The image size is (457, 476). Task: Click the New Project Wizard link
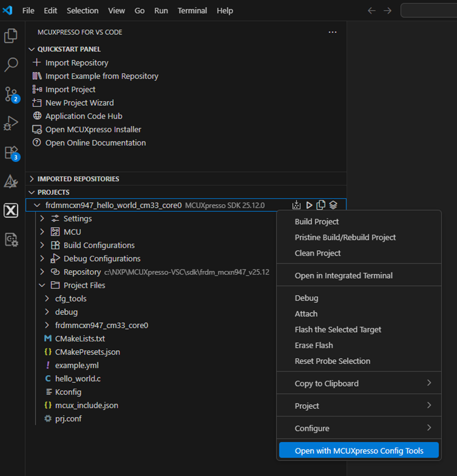(x=79, y=102)
